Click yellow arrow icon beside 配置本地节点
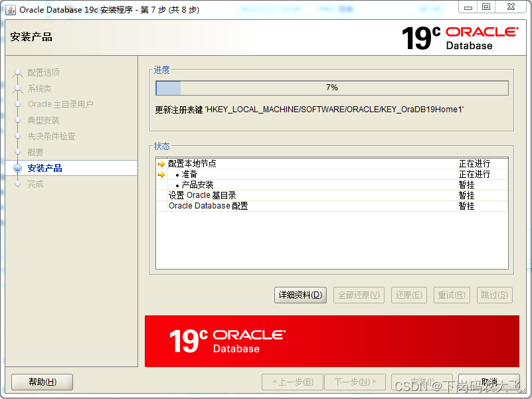Screen dimensions: 532x399 (161, 164)
